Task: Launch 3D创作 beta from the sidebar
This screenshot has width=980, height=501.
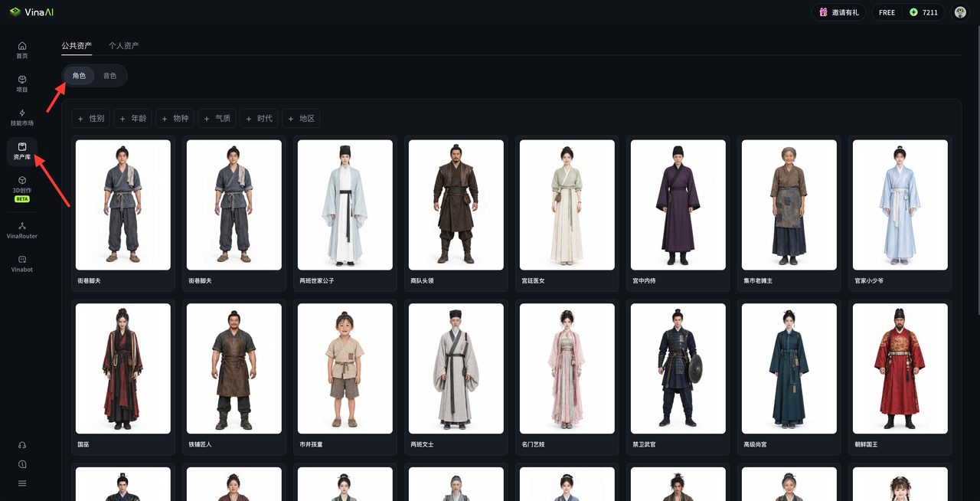Action: [22, 188]
